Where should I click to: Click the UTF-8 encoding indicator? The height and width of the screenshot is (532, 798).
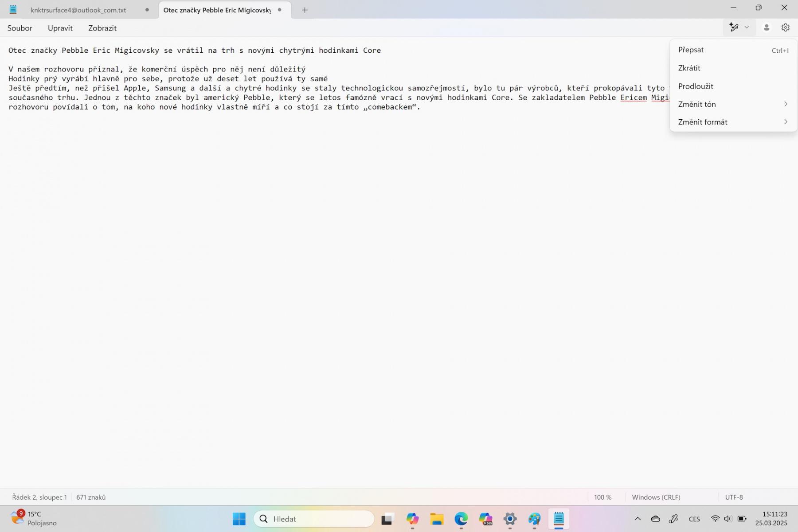(734, 497)
